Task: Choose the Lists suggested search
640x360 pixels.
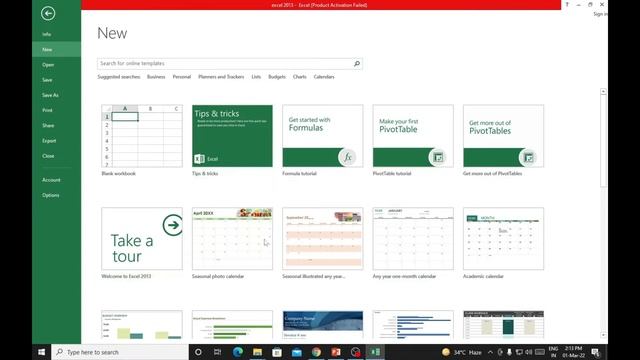Action: point(256,77)
